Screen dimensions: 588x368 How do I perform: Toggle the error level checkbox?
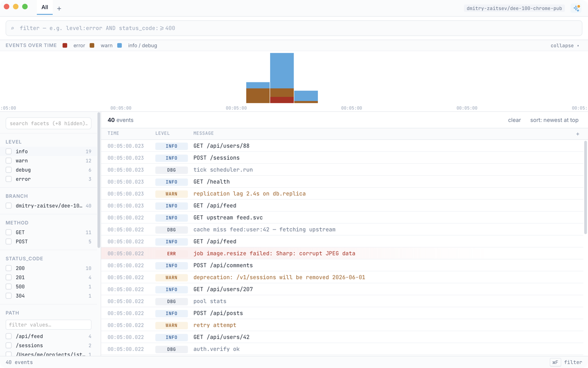click(x=9, y=179)
